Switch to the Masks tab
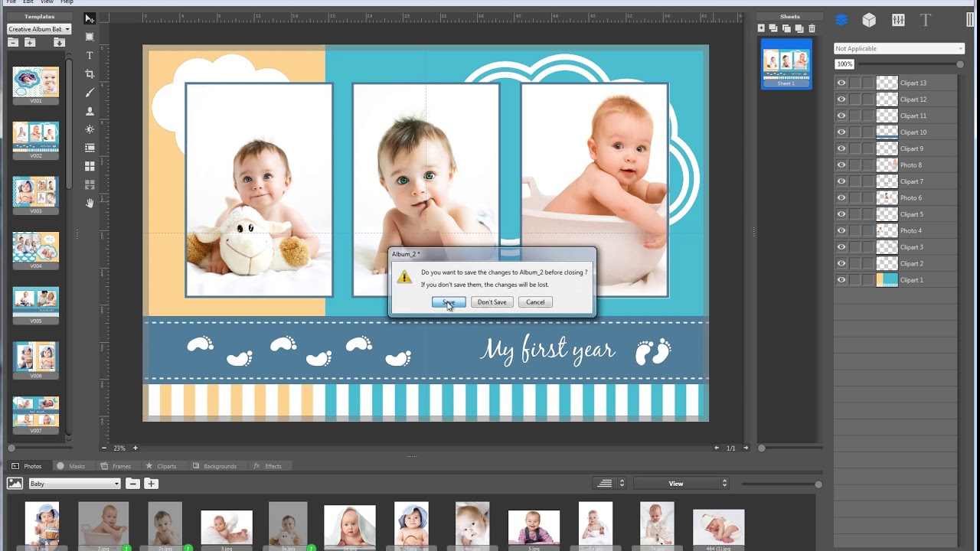The height and width of the screenshot is (551, 980). point(71,466)
